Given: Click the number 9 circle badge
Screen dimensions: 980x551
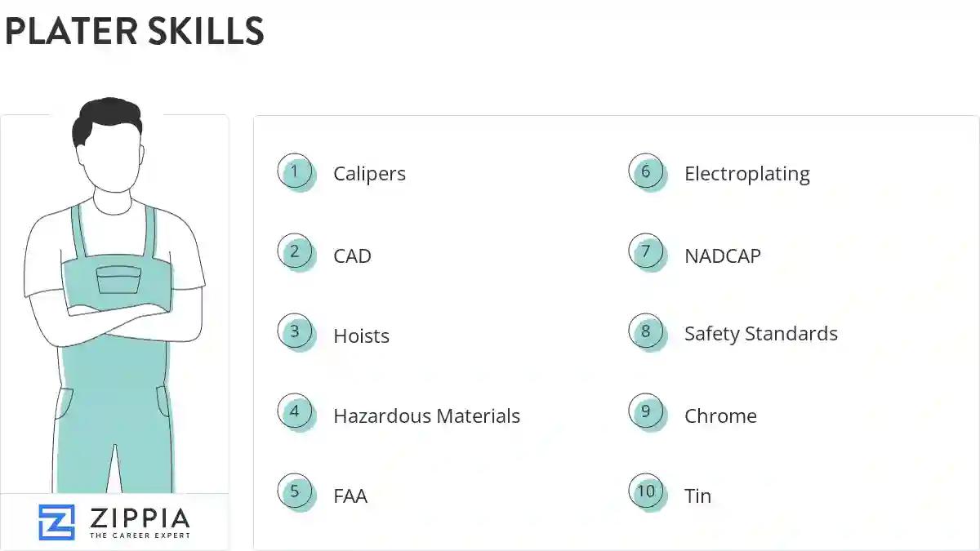Looking at the screenshot, I should [x=646, y=411].
